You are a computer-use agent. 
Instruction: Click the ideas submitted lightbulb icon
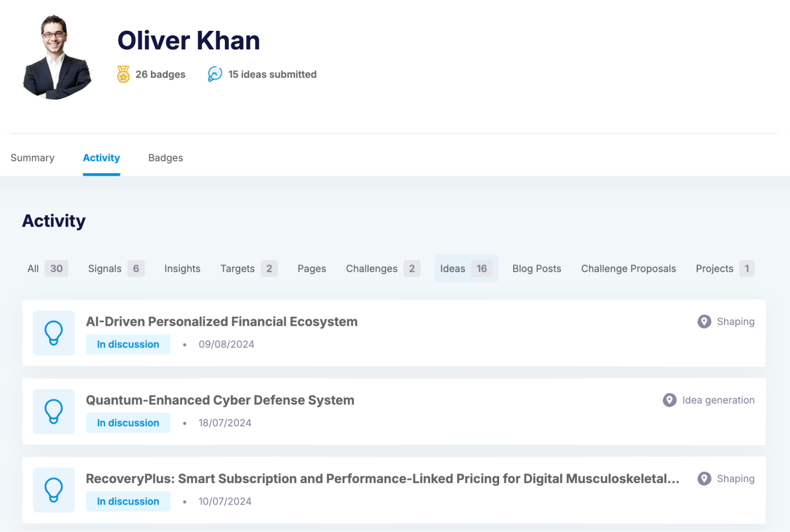tap(215, 74)
